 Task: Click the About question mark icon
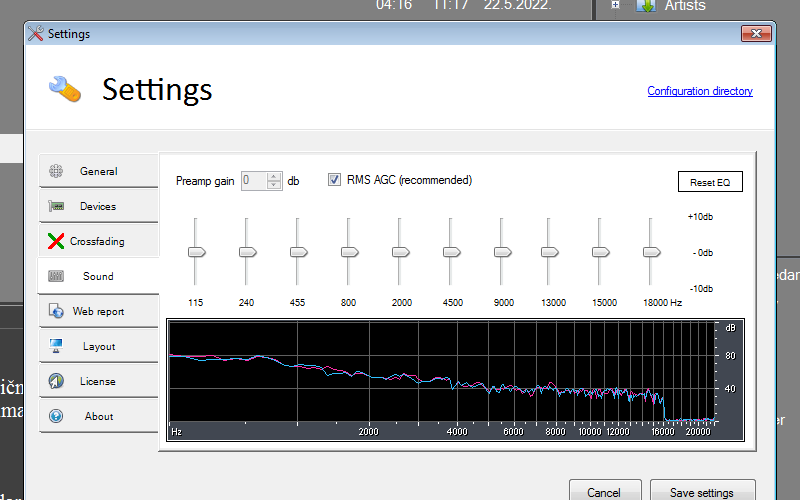[x=56, y=416]
